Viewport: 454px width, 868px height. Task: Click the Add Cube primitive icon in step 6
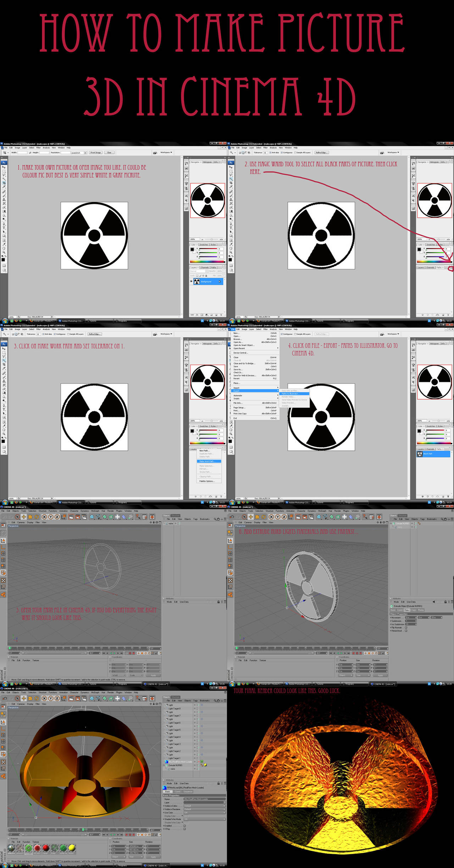click(319, 517)
